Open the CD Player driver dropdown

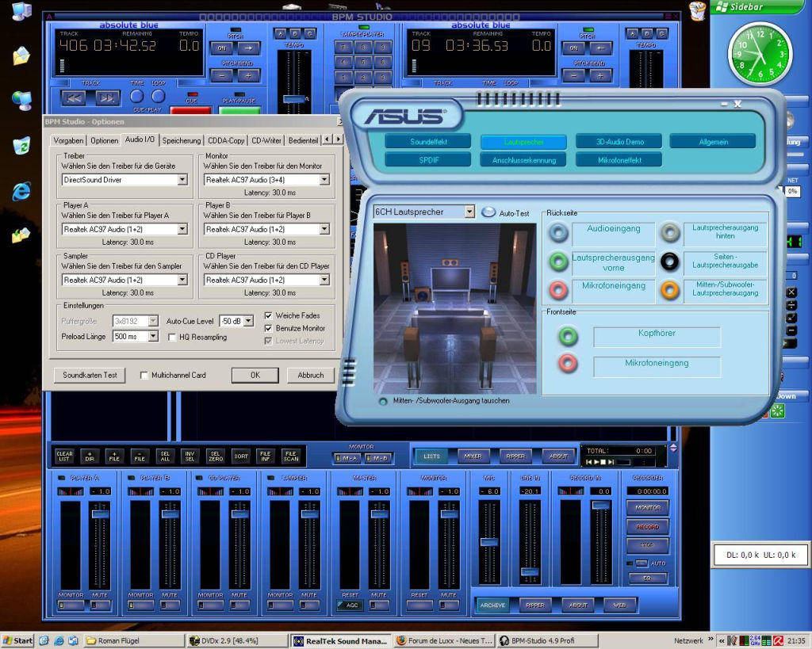click(324, 280)
